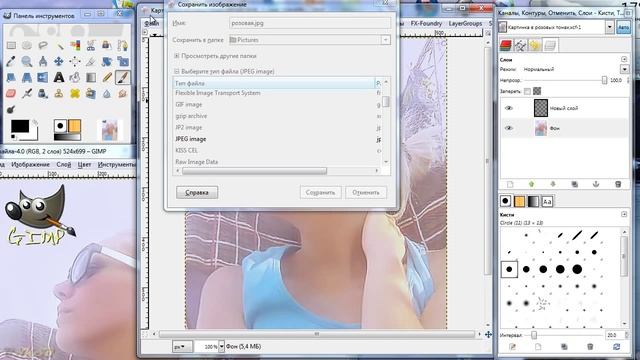Viewport: 640px width, 360px height.
Task: Raise the layer with green up arrow
Action: pyautogui.click(x=531, y=184)
